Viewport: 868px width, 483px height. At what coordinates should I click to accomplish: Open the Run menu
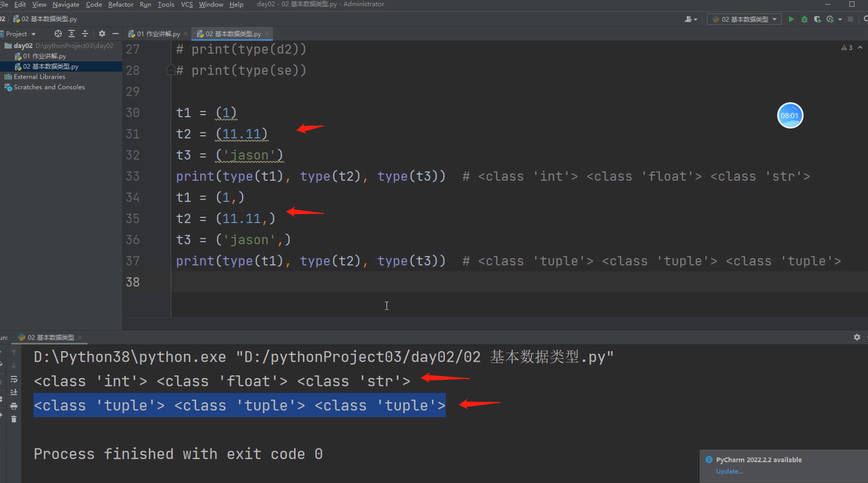coord(145,4)
